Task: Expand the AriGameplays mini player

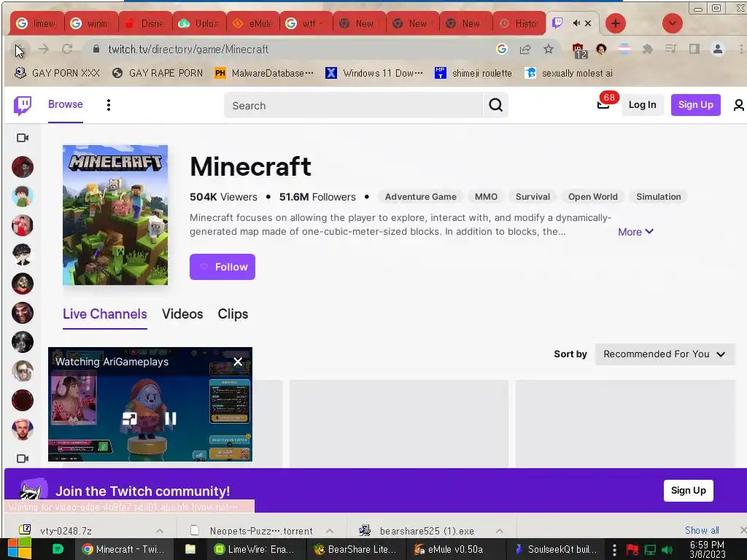Action: [x=129, y=419]
